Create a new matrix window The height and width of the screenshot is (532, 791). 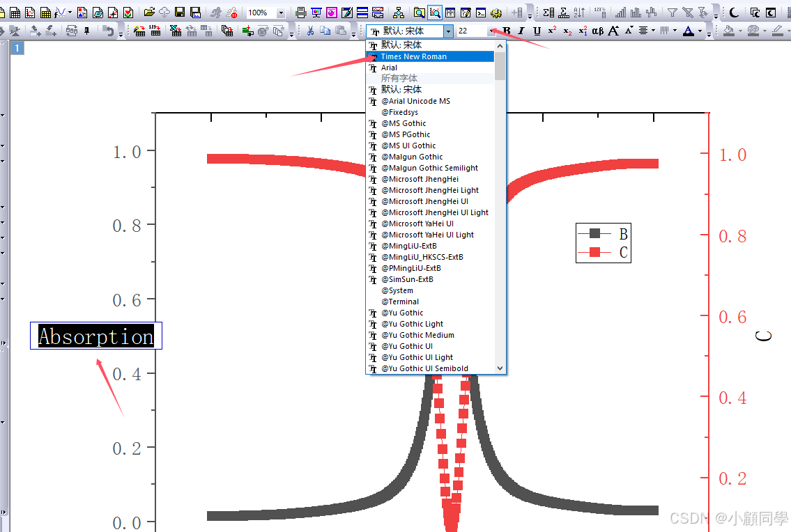tap(46, 13)
